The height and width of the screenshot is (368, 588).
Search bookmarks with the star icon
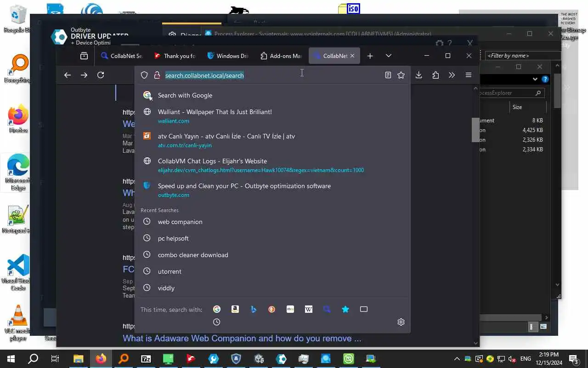[x=345, y=309]
